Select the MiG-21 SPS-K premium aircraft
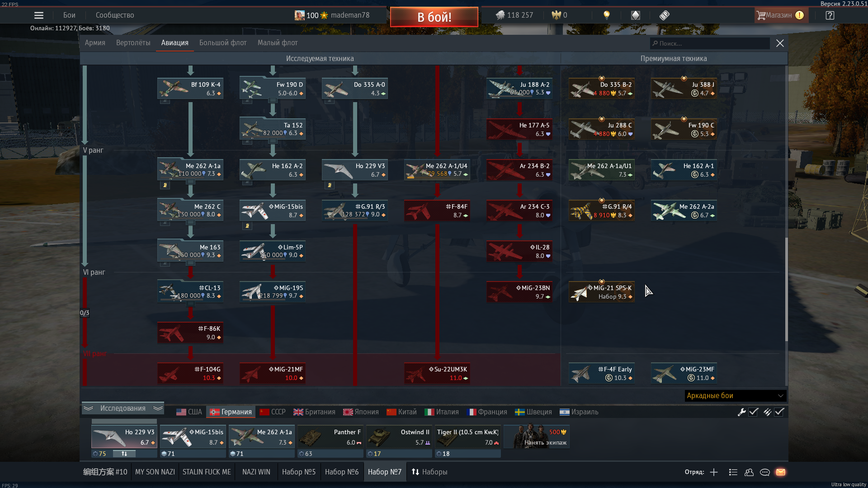 tap(602, 291)
